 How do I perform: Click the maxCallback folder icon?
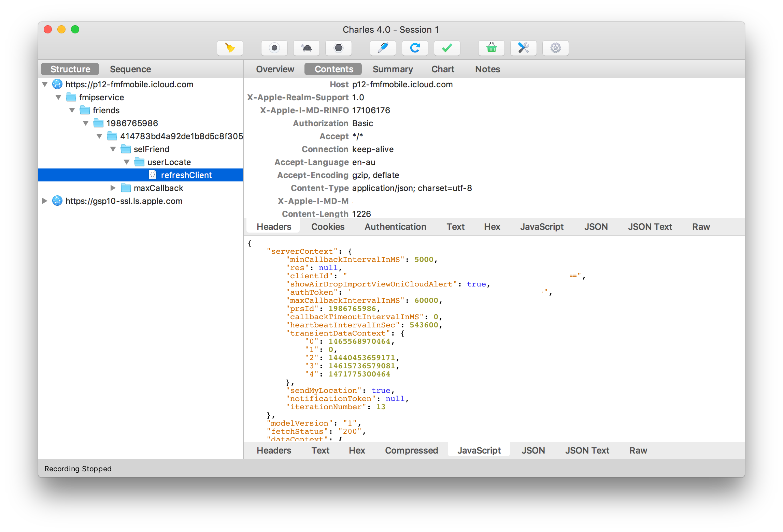click(126, 188)
